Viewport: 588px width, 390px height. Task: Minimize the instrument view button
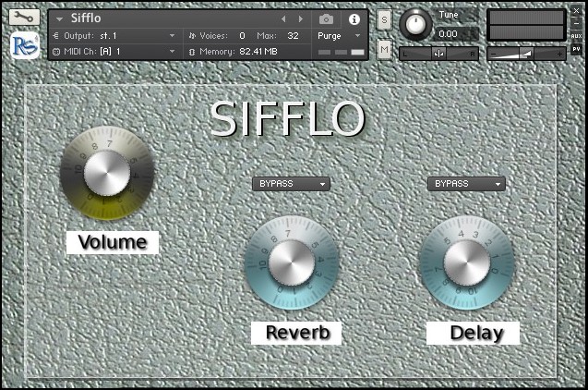click(x=576, y=23)
